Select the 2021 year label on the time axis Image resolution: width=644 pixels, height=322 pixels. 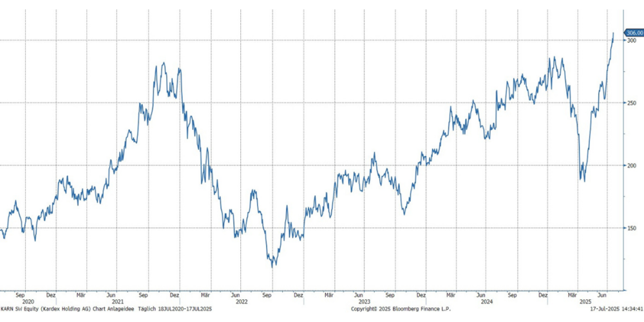(x=117, y=301)
